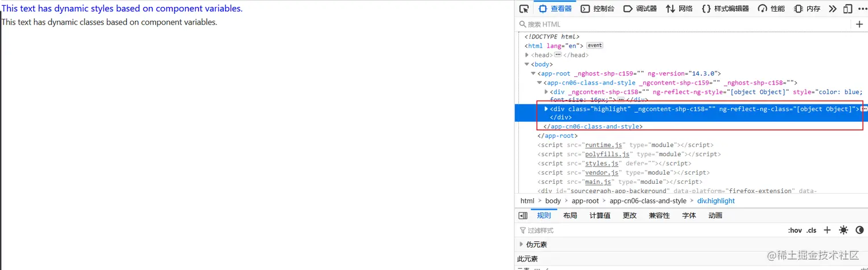Open the 字体 Fonts tab
This screenshot has width=868, height=270.
689,215
